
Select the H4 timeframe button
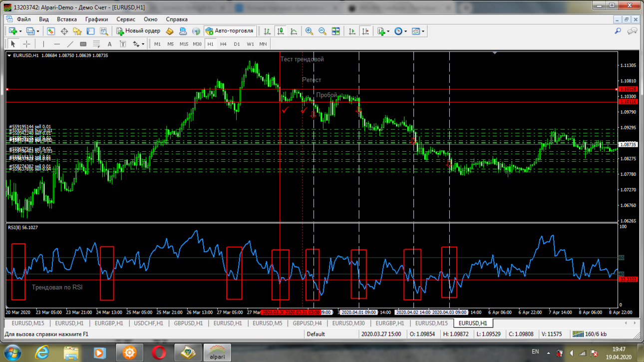tap(223, 44)
